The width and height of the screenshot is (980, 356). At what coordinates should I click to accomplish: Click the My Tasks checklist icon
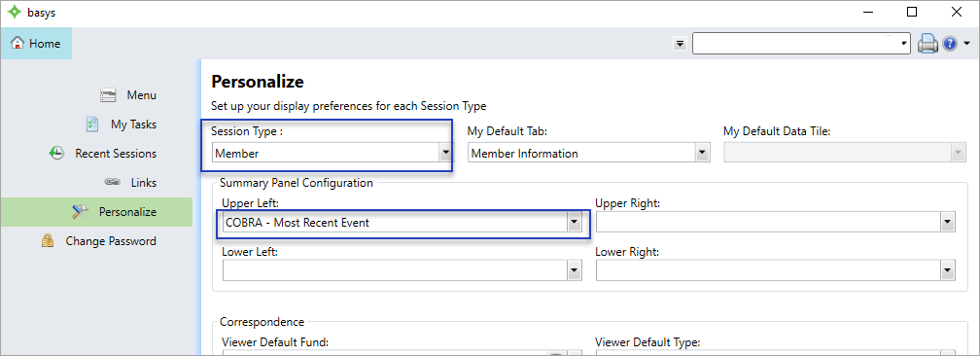pos(91,124)
